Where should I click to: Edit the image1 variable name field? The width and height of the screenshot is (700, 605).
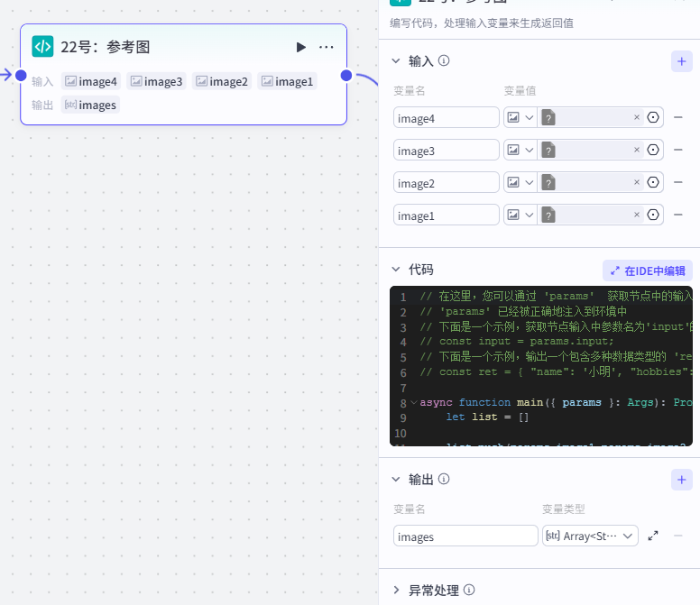(x=446, y=215)
